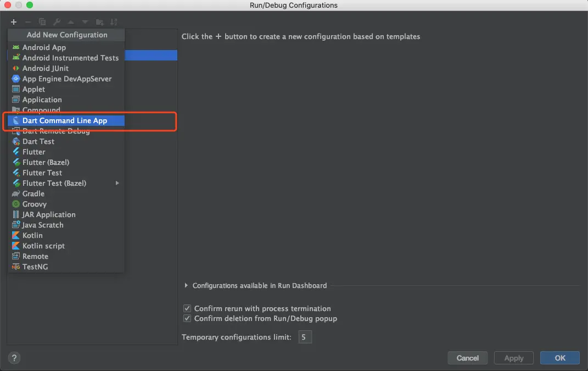Viewport: 588px width, 371px height.
Task: Click the JAR Application icon
Action: tap(16, 215)
